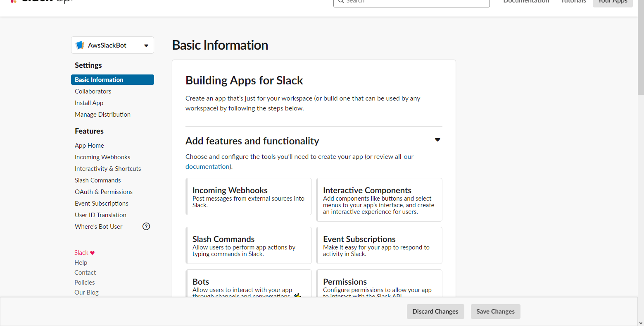Viewport: 644px width, 326px height.
Task: Open the Help footer link
Action: click(81, 263)
